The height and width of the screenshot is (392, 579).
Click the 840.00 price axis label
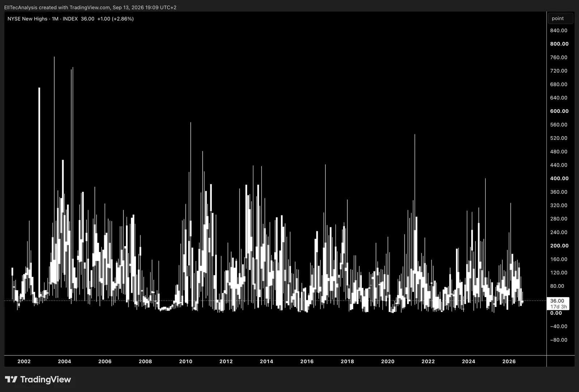[x=559, y=30]
